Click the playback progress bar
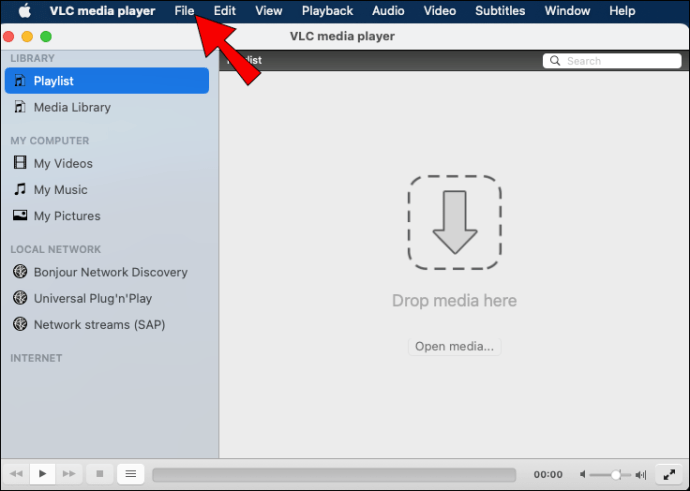The height and width of the screenshot is (491, 690). pos(333,474)
